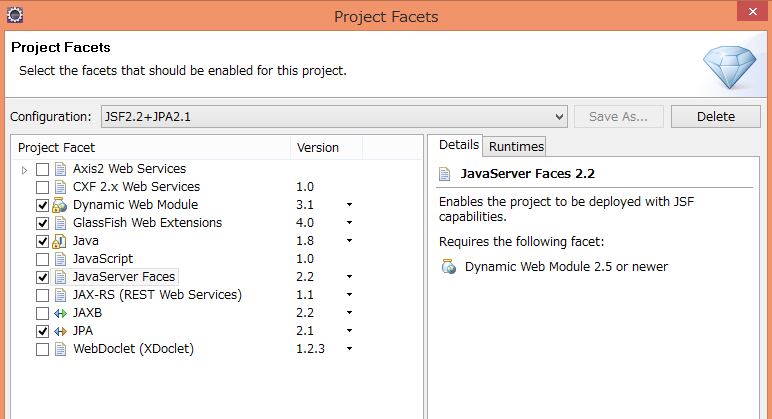Expand the Axis2 Web Services tree node
The width and height of the screenshot is (772, 419).
24,169
